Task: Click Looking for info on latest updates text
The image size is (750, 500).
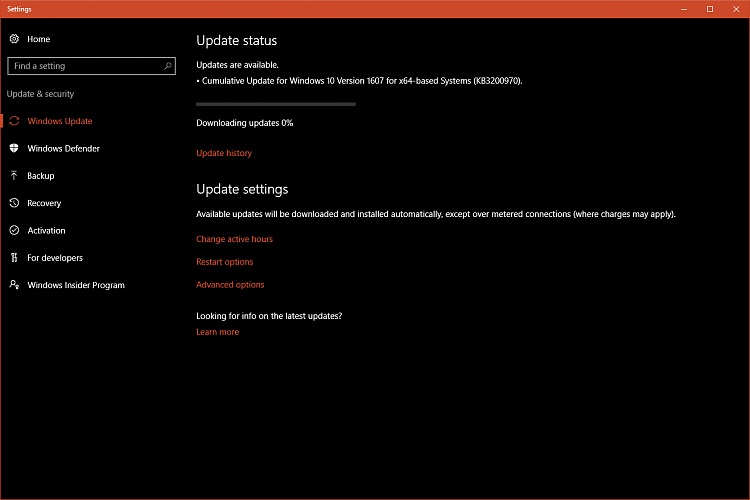Action: pos(269,316)
